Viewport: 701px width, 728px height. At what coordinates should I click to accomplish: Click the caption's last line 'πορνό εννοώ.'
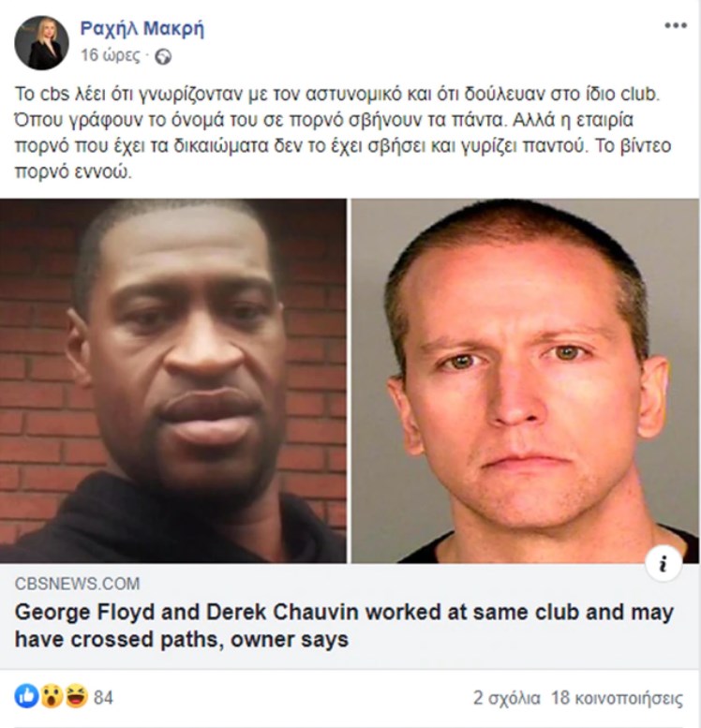click(73, 171)
